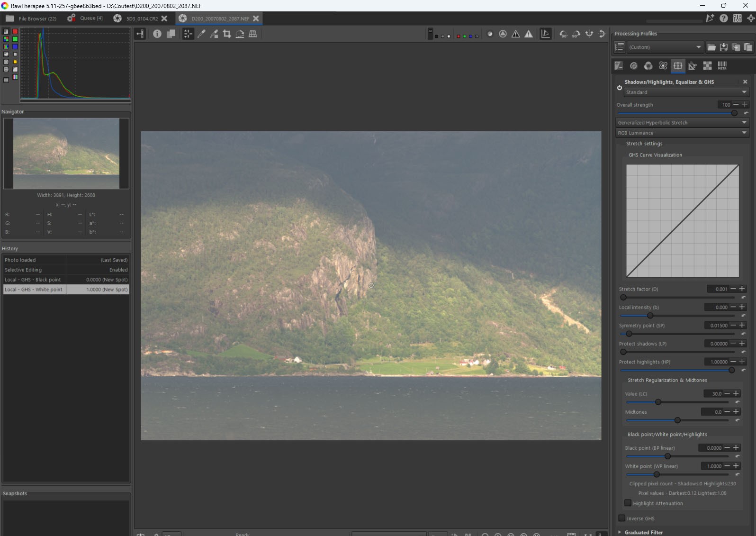Image resolution: width=756 pixels, height=536 pixels.
Task: Activate the Perspective correction tool
Action: [253, 34]
